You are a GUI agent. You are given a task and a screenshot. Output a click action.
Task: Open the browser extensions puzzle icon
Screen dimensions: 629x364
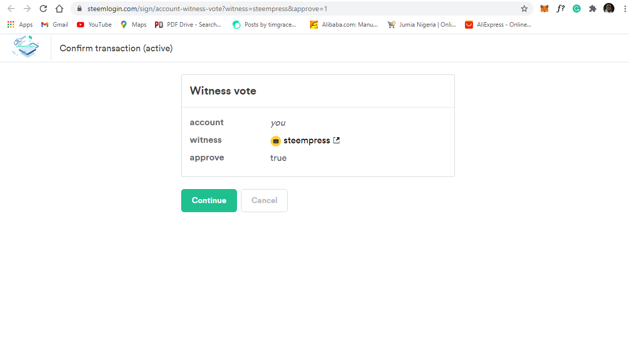click(593, 9)
